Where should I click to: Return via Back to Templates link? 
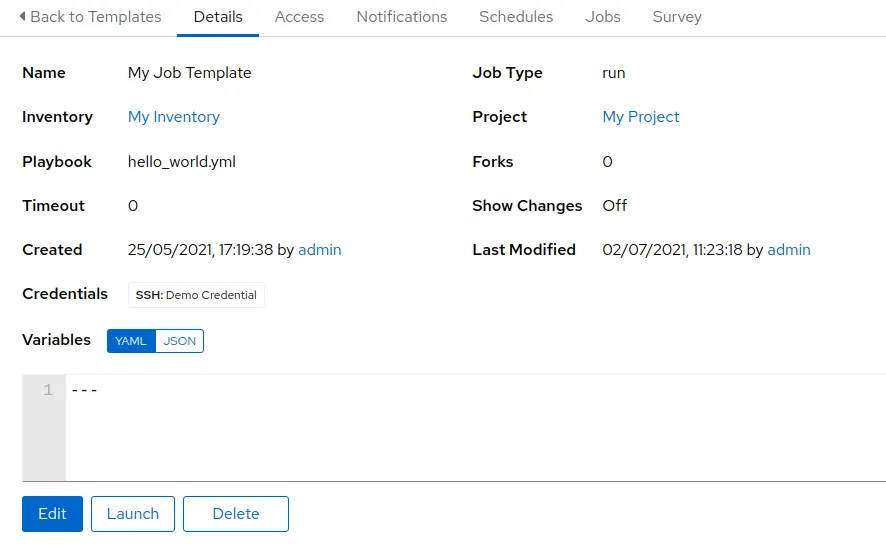[x=96, y=17]
